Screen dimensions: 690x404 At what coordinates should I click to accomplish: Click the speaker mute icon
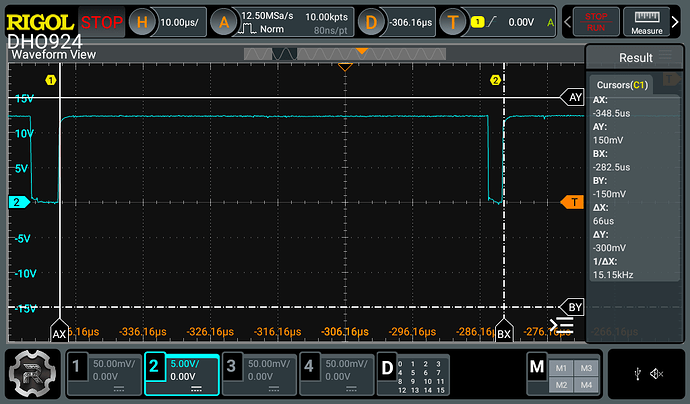[656, 374]
